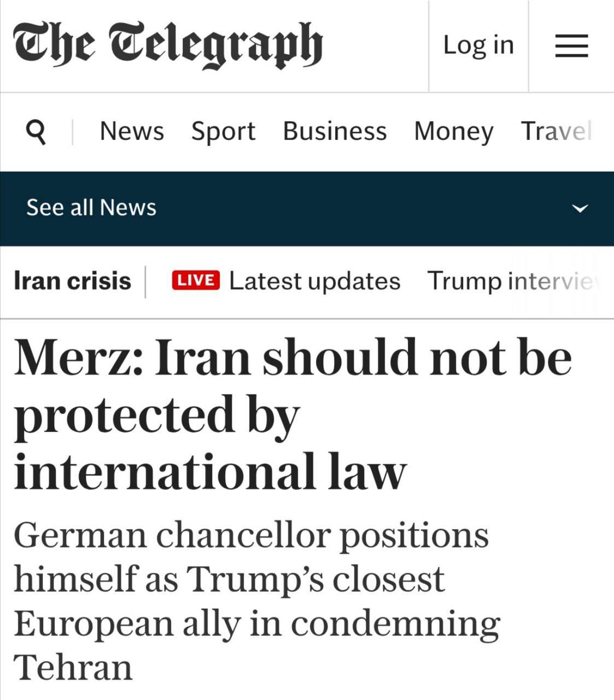Click the Log in button

(x=478, y=45)
